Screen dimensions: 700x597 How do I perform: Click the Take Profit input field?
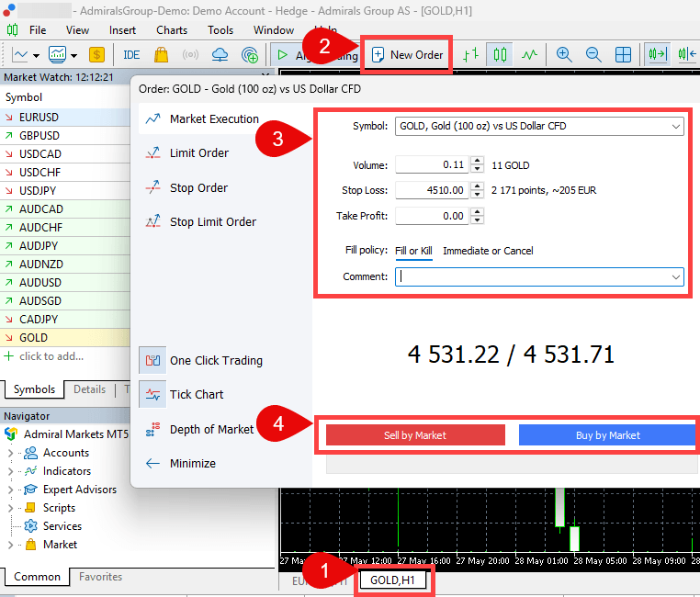(x=432, y=216)
